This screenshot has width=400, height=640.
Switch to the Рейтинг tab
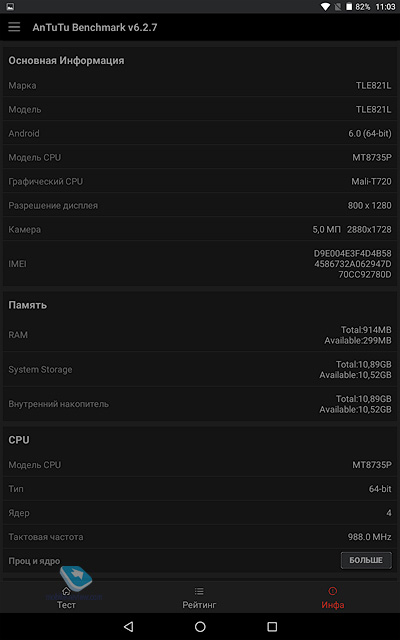coord(199,598)
